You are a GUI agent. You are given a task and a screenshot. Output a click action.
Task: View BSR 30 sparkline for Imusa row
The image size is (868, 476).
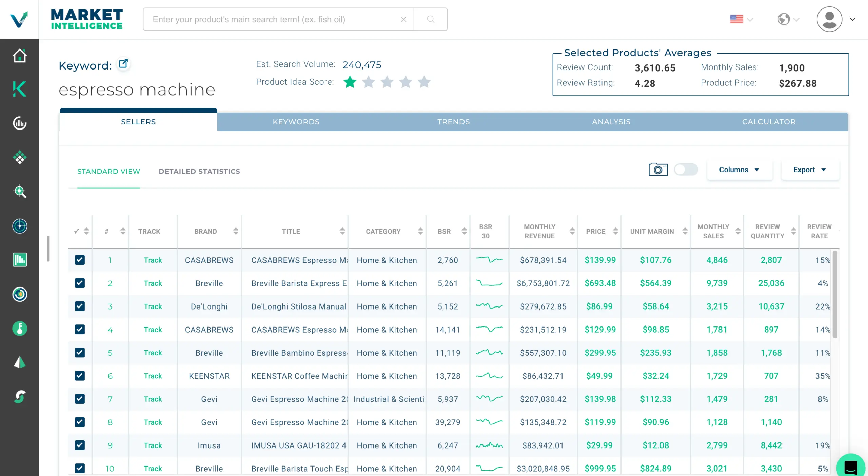489,445
